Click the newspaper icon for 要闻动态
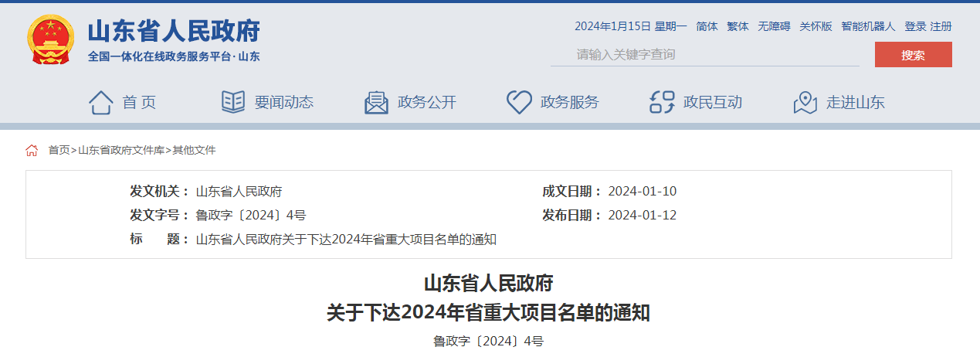This screenshot has width=980, height=364. coord(233,102)
